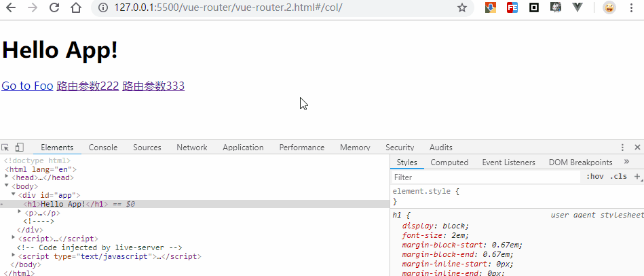Open the Performance tab
This screenshot has height=276, width=644.
tap(302, 148)
